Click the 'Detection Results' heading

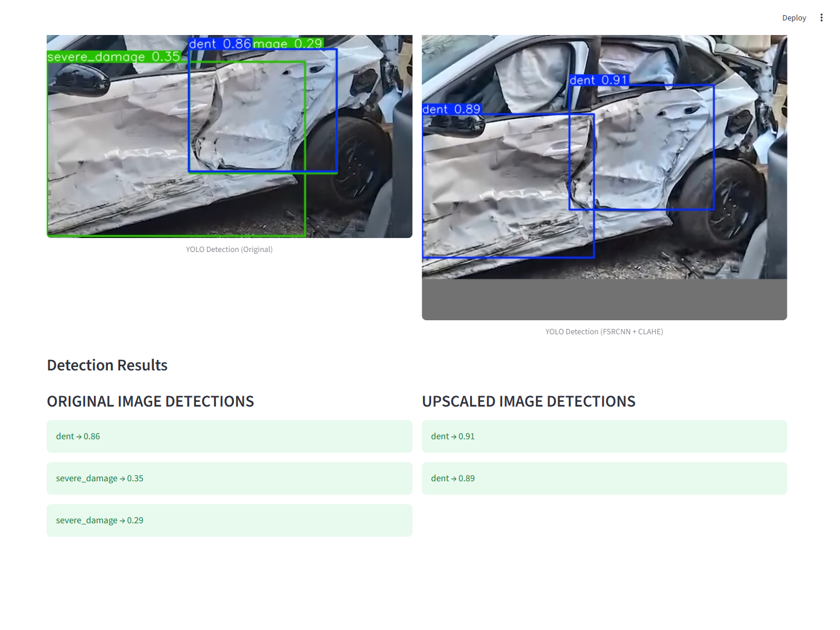coord(107,365)
